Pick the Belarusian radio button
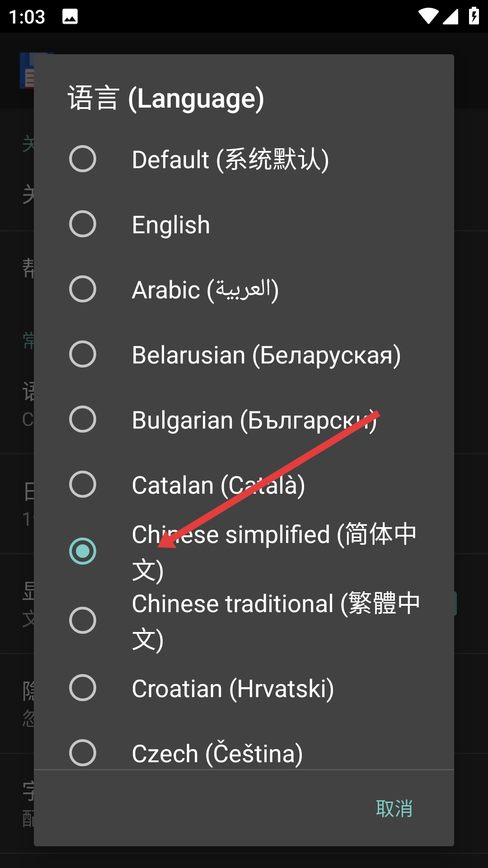The height and width of the screenshot is (868, 488). pos(83,354)
